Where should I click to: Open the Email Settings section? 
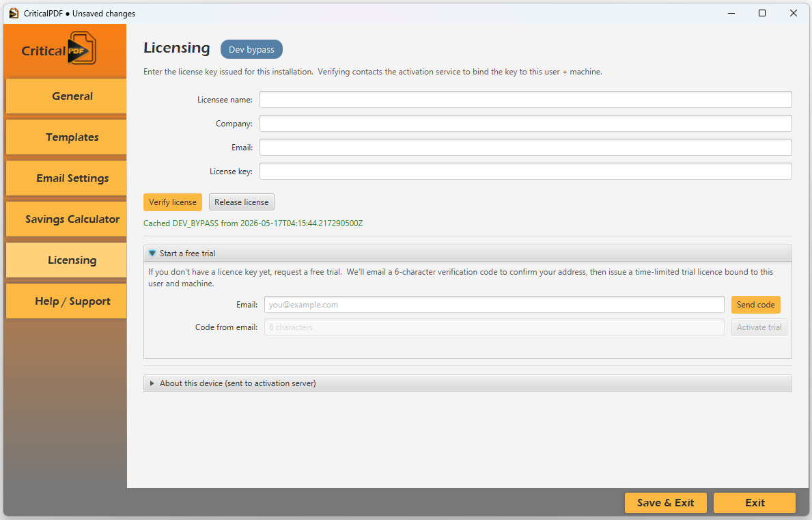pyautogui.click(x=66, y=178)
